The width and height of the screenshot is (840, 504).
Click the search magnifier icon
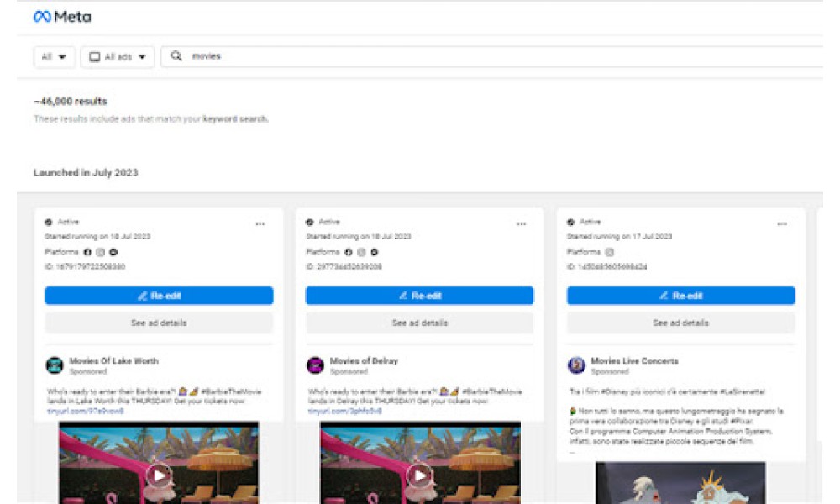176,55
